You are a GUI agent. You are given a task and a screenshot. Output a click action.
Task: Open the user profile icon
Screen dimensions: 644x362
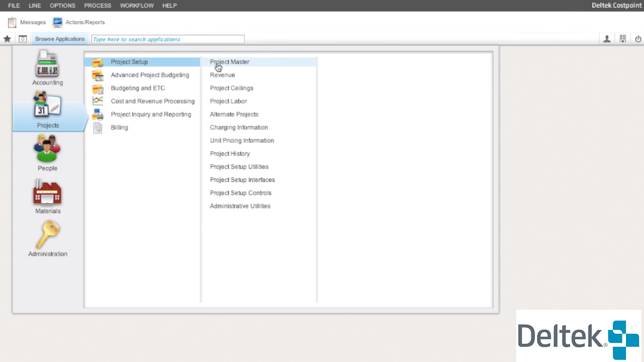(x=607, y=39)
